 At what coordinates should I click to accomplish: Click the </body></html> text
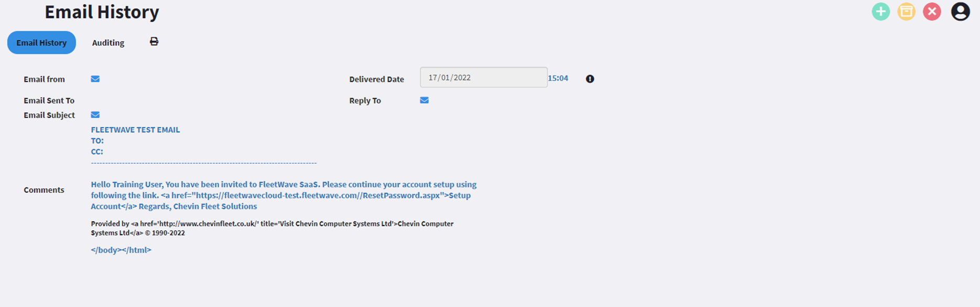(121, 250)
